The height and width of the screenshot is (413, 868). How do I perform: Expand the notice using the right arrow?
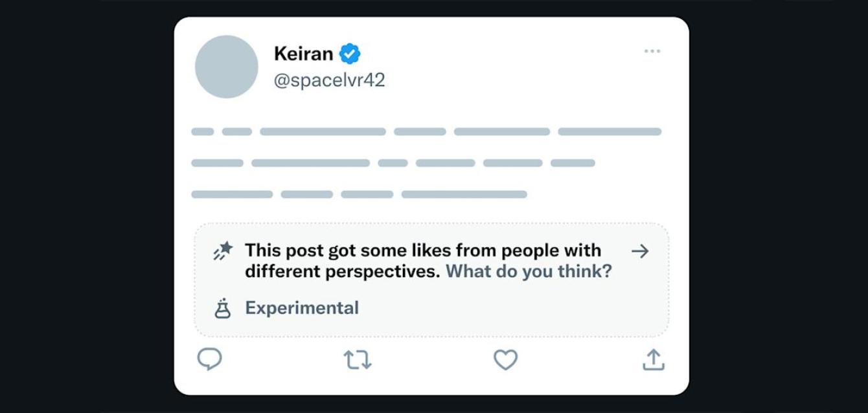(640, 252)
